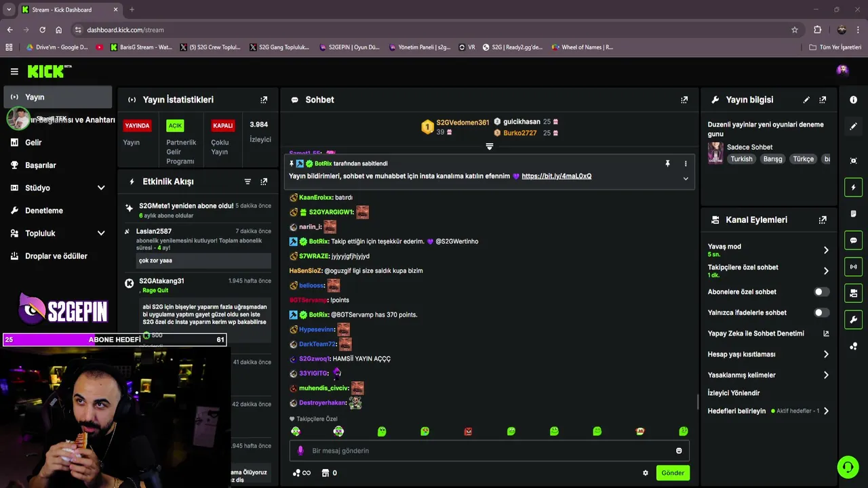
Task: Click the pin icon on pinned message
Action: pos(667,163)
